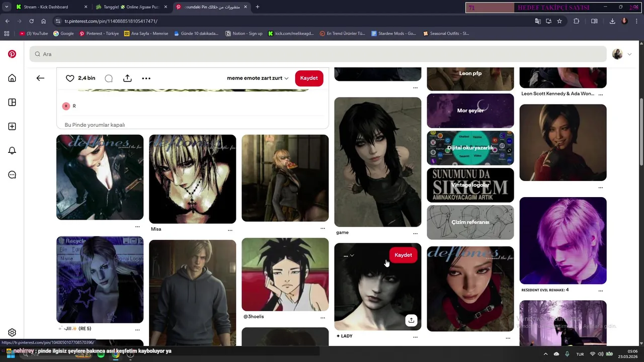The width and height of the screenshot is (644, 362).
Task: Open Seasonal Outfits bookmark
Action: click(446, 34)
